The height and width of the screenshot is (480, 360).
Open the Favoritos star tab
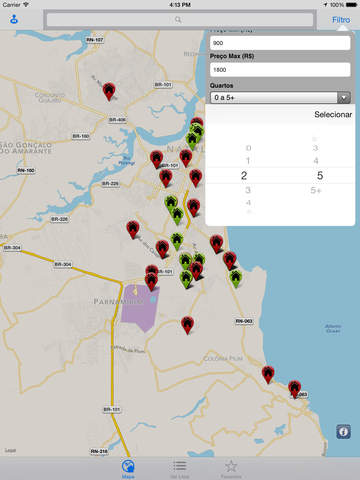pos(231,468)
